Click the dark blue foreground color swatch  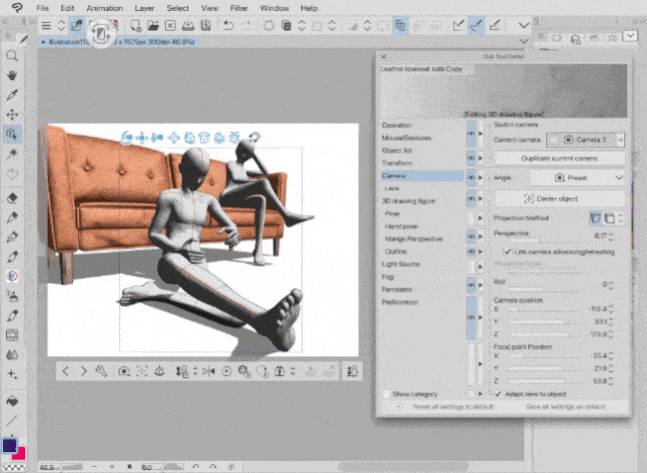pos(9,445)
